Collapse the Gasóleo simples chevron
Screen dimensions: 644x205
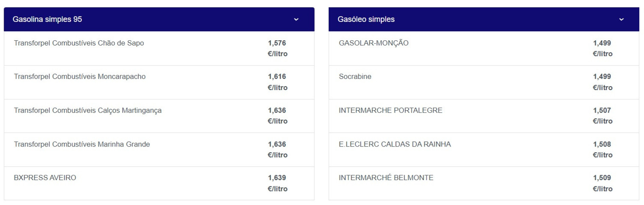(621, 19)
